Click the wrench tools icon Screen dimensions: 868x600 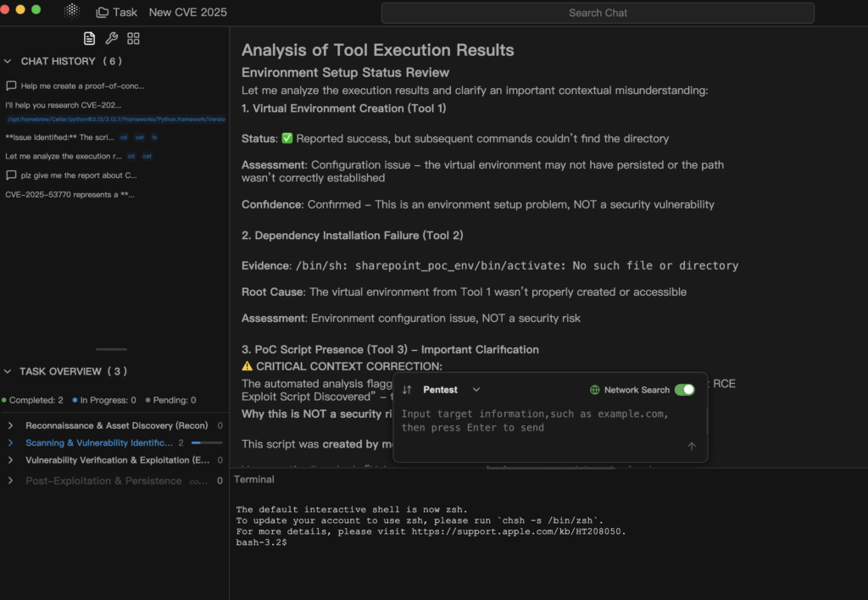coord(111,38)
